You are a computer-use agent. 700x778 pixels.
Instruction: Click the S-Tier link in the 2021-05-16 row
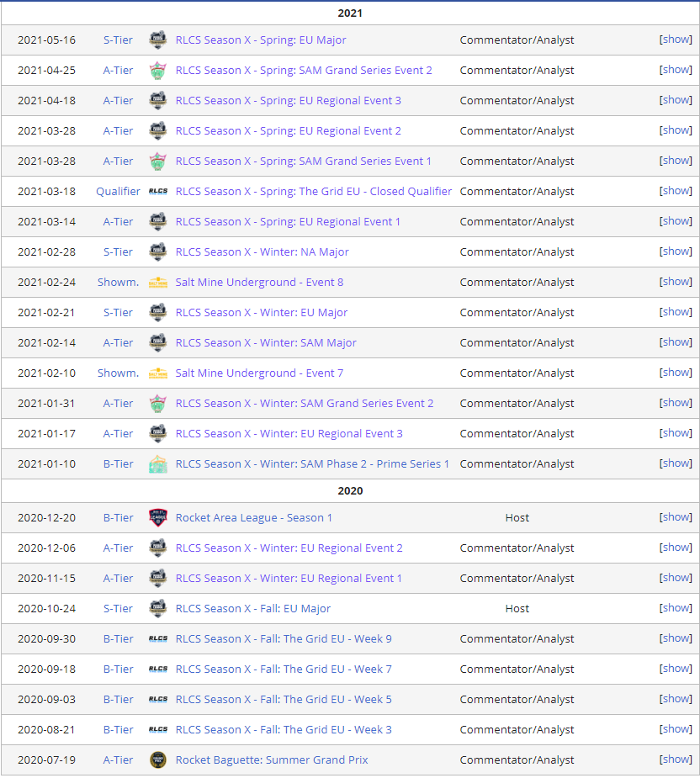pyautogui.click(x=118, y=40)
